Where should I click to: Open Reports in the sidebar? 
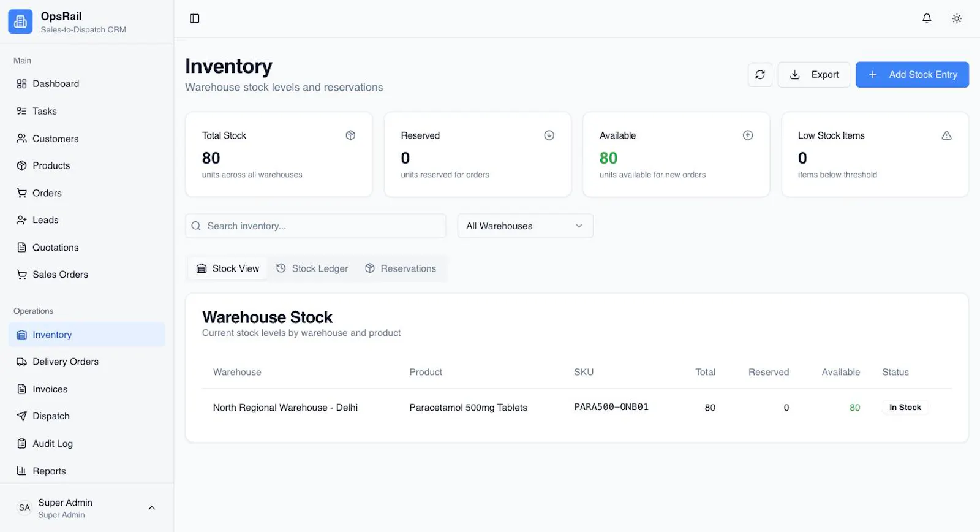[87, 471]
